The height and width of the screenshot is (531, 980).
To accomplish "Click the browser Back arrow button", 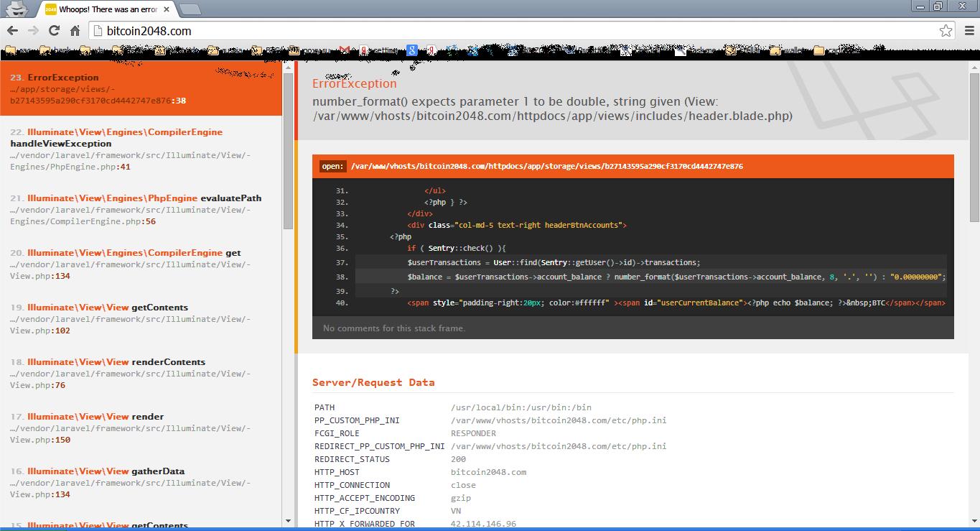I will (x=12, y=31).
